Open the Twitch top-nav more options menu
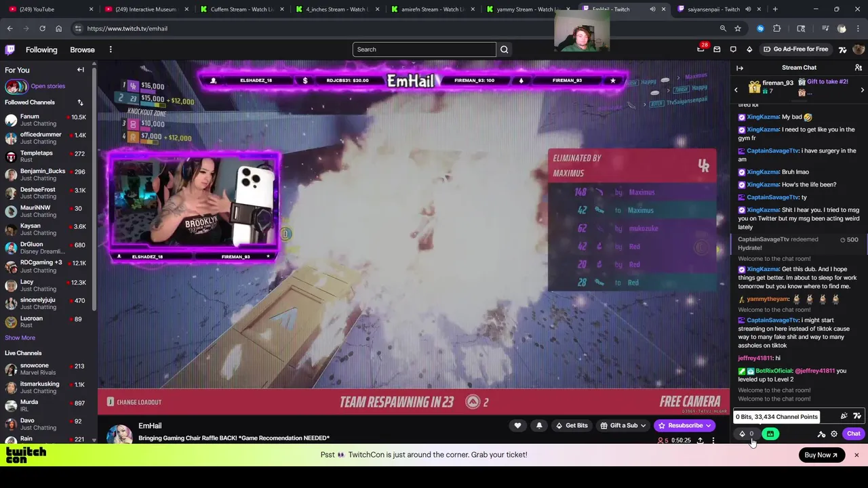The width and height of the screenshot is (868, 488). tap(111, 49)
